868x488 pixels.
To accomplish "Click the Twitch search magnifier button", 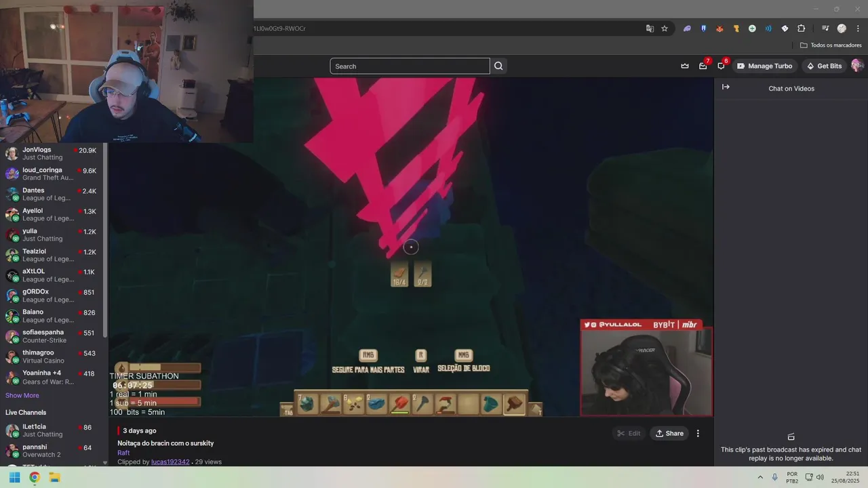I will coord(498,66).
